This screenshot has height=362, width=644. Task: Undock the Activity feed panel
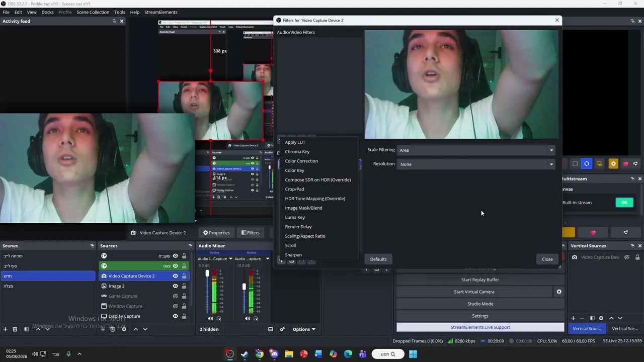coord(114,21)
